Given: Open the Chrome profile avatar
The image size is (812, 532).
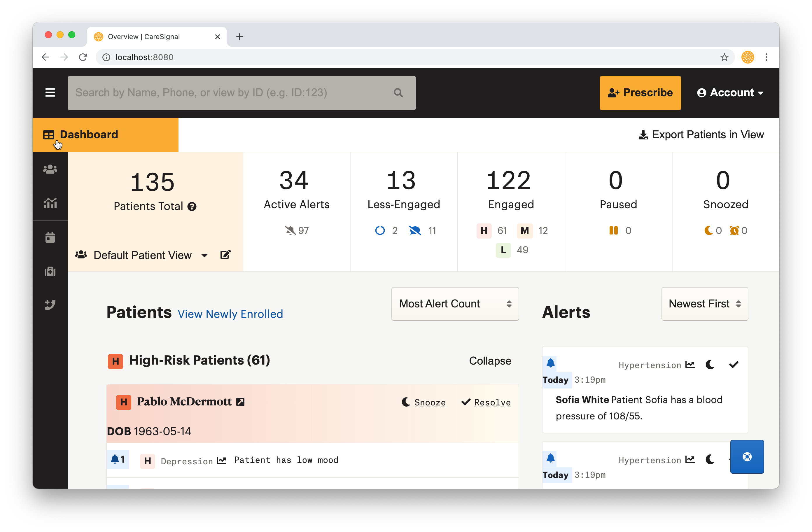Looking at the screenshot, I should (x=748, y=57).
